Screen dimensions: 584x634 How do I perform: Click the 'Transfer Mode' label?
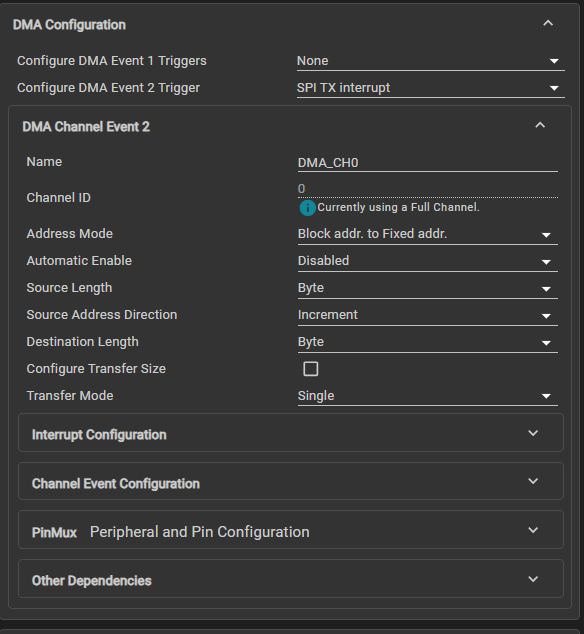coord(70,396)
